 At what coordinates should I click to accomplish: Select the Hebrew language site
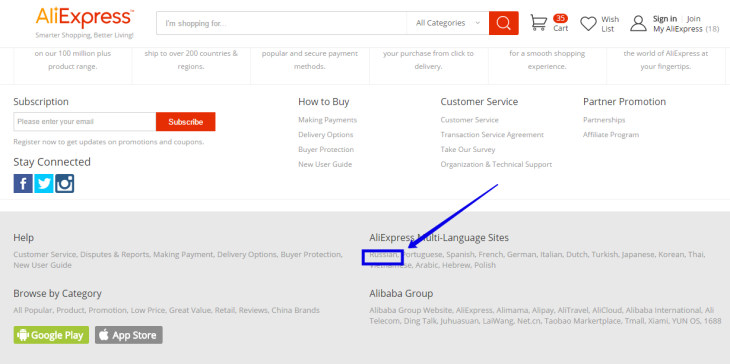pos(456,265)
